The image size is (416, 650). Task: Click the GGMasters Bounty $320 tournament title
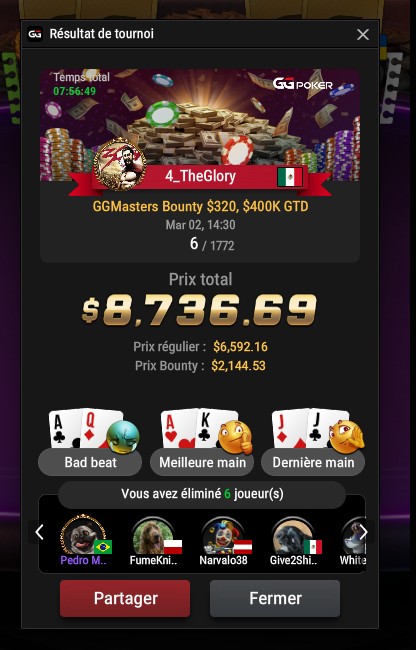point(201,206)
